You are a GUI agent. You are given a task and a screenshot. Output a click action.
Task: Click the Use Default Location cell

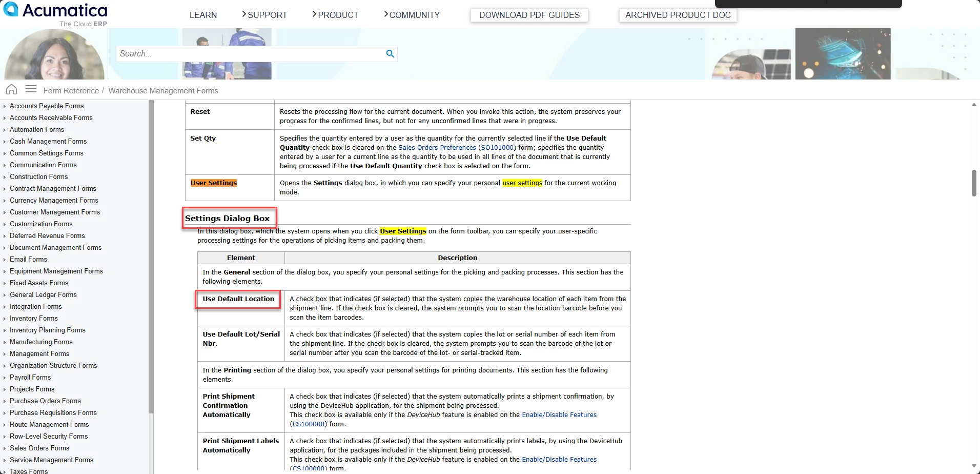coord(241,308)
